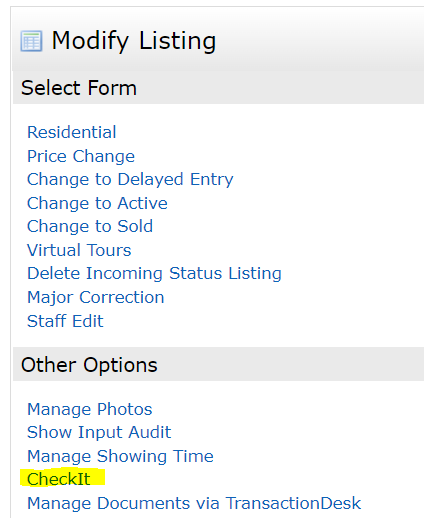Click the word TransactionDesk in documents link
Image resolution: width=424 pixels, height=518 pixels.
pyautogui.click(x=293, y=503)
